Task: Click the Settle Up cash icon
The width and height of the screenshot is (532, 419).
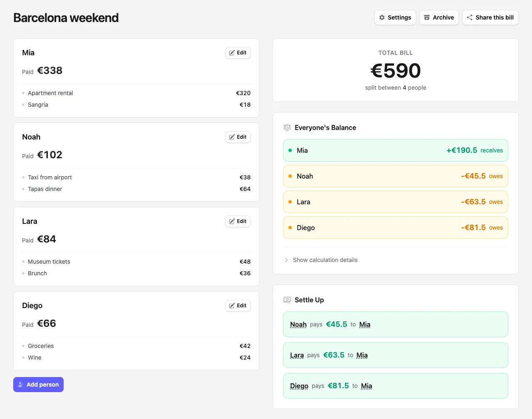Action: point(287,300)
